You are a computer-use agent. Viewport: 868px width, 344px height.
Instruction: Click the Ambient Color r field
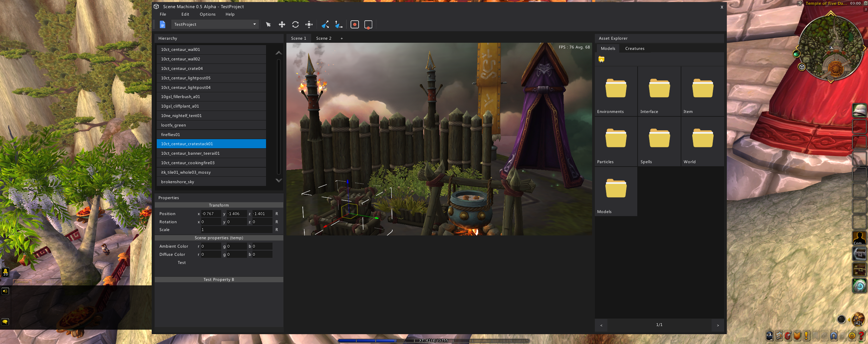211,246
